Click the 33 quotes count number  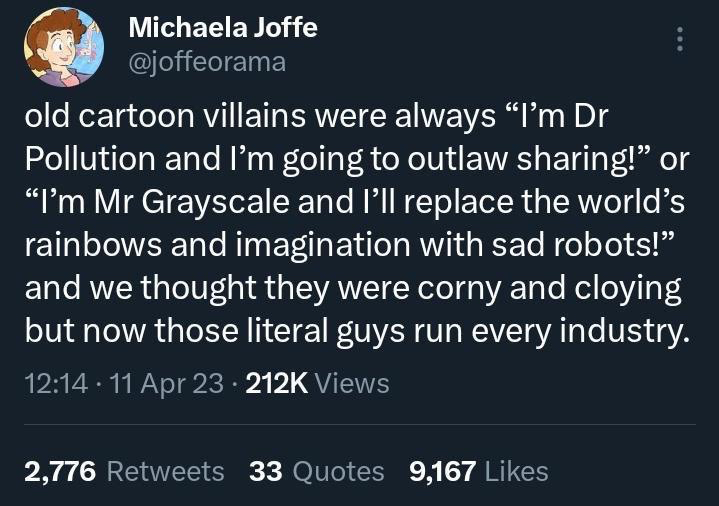(x=265, y=472)
